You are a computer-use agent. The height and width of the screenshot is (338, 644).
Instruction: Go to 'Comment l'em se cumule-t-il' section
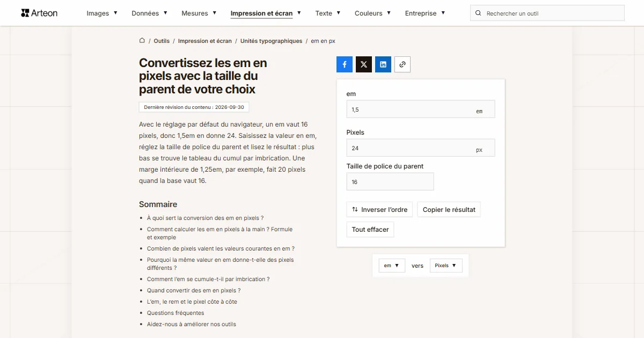click(x=208, y=279)
